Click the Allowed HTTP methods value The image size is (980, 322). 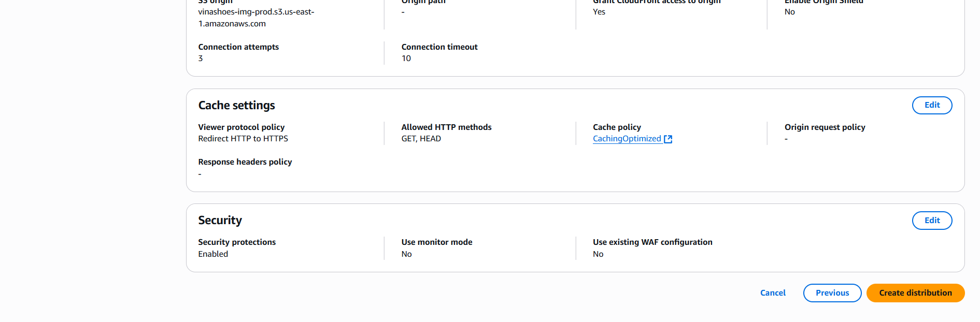pos(421,138)
